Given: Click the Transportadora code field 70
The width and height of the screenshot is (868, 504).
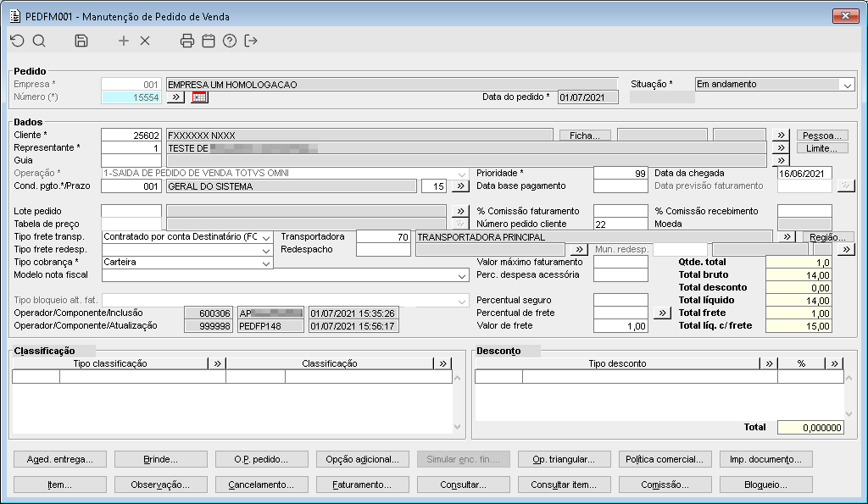Looking at the screenshot, I should [384, 237].
